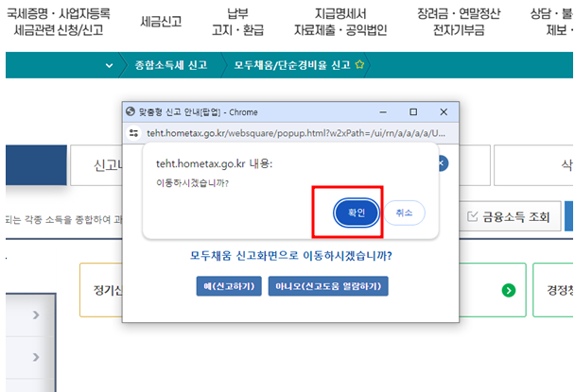This screenshot has height=392, width=575.
Task: Choose 예(신고하기) in popup
Action: [x=229, y=286]
